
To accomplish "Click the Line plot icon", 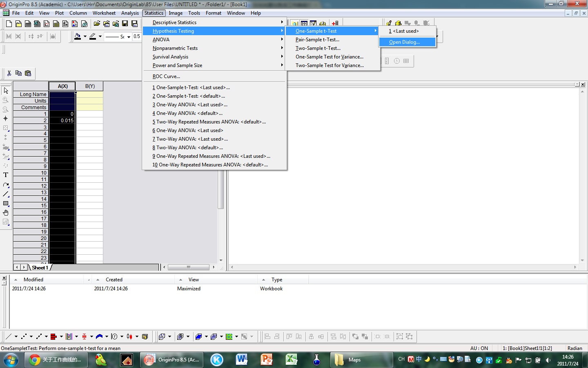I will point(9,337).
